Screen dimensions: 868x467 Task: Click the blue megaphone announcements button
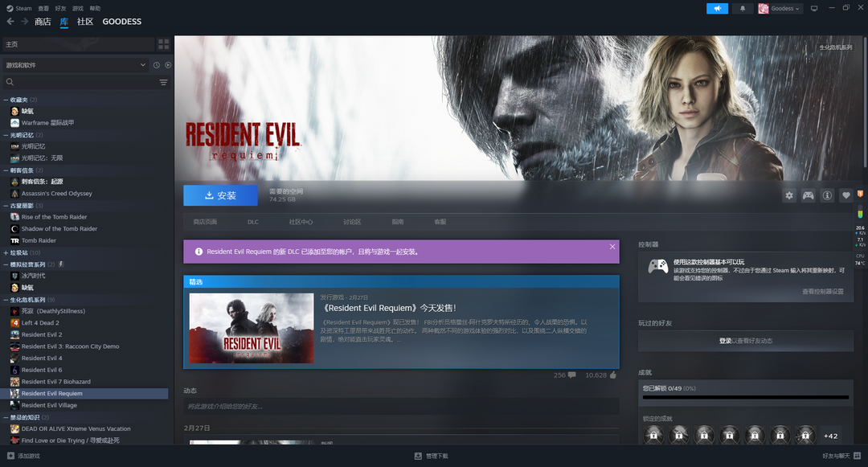pyautogui.click(x=717, y=9)
